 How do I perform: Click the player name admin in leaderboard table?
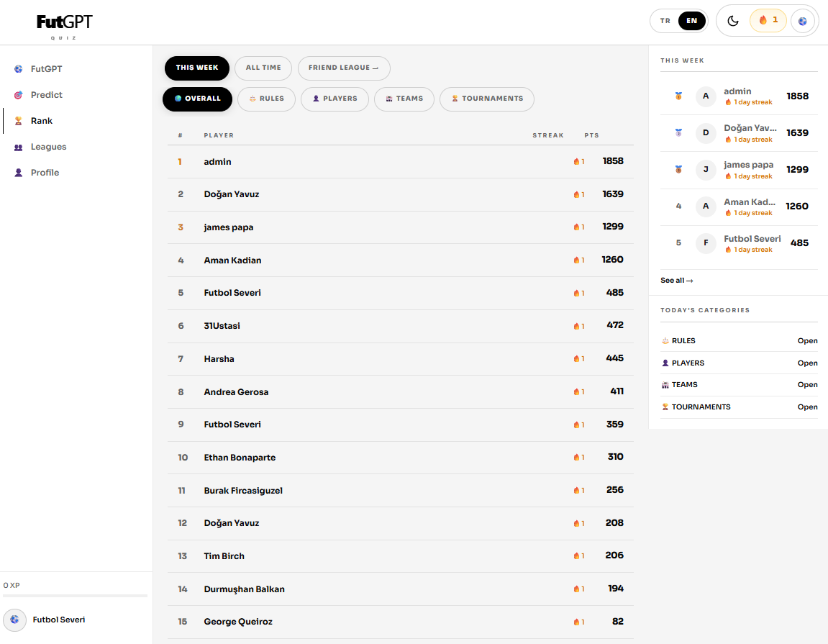click(x=217, y=162)
